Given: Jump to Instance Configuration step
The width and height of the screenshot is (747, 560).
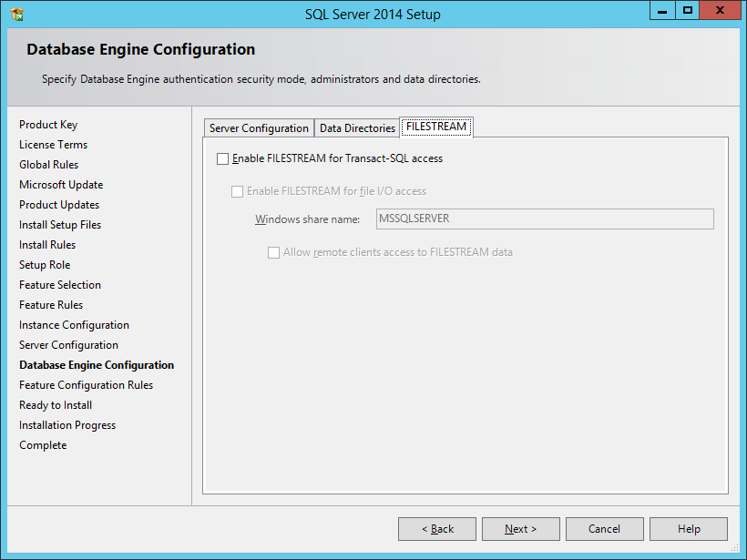Looking at the screenshot, I should click(x=74, y=325).
